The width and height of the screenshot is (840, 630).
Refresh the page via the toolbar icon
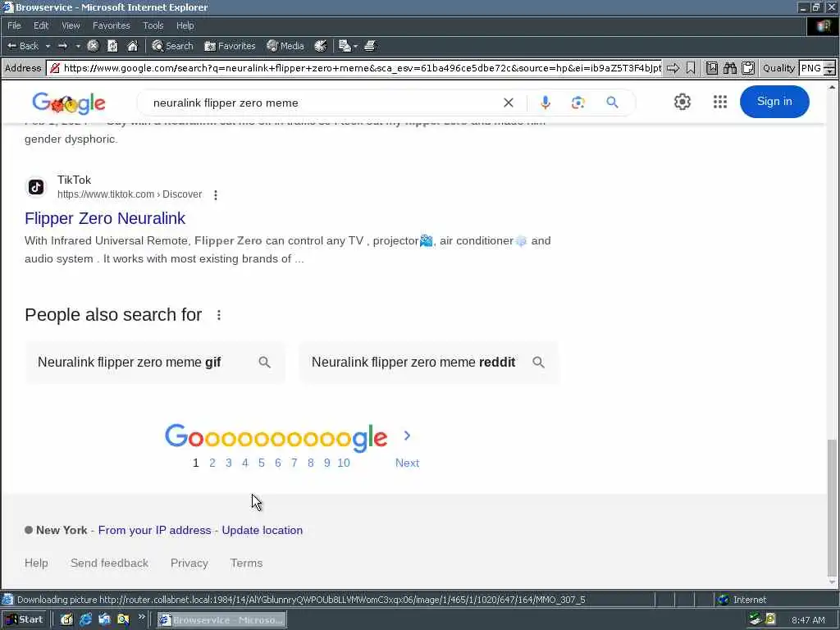pos(112,46)
